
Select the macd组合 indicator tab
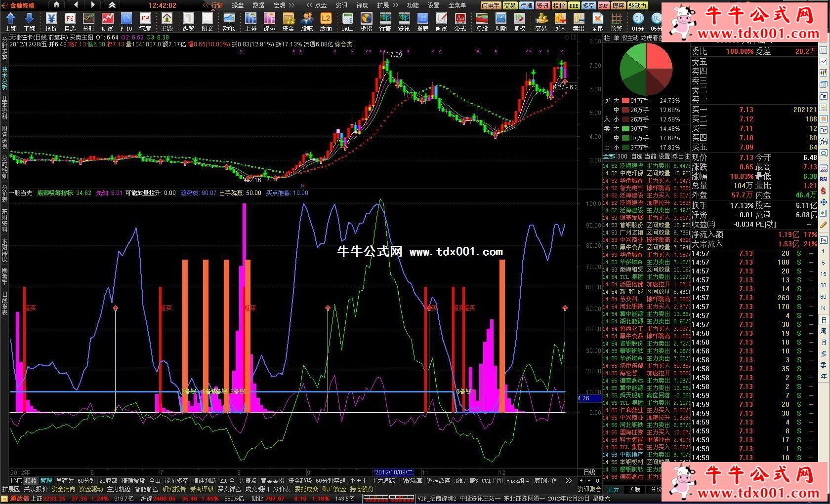[518, 480]
